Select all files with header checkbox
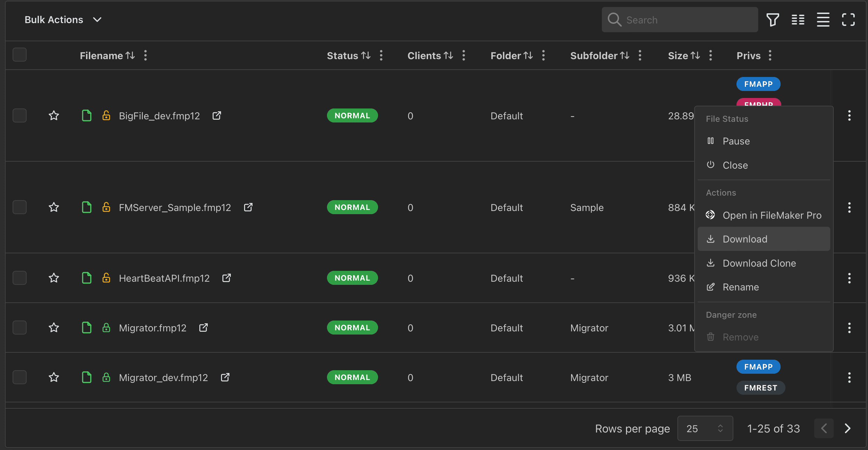The width and height of the screenshot is (868, 450). click(x=20, y=55)
